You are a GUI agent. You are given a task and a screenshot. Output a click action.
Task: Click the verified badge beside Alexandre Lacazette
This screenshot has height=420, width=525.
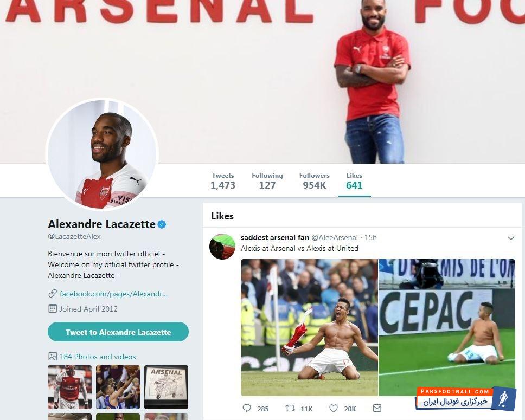point(162,224)
